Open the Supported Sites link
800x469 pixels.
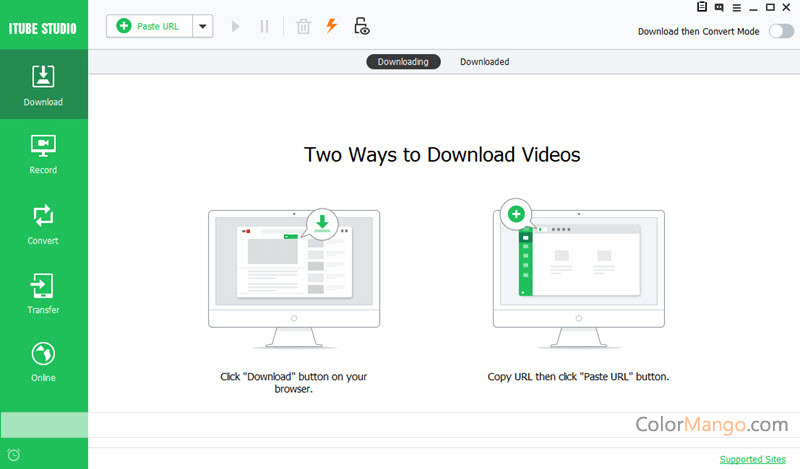pos(753,459)
